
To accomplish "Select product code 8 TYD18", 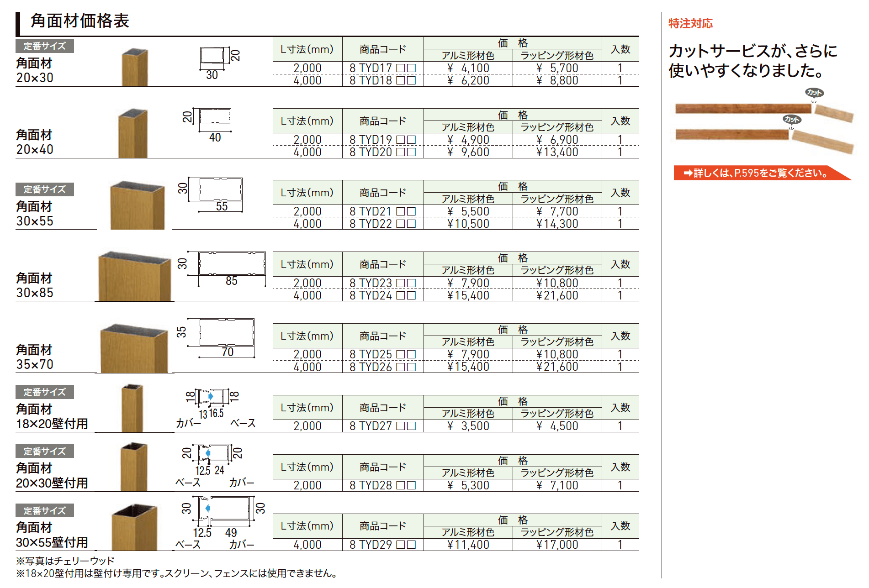I will (382, 80).
